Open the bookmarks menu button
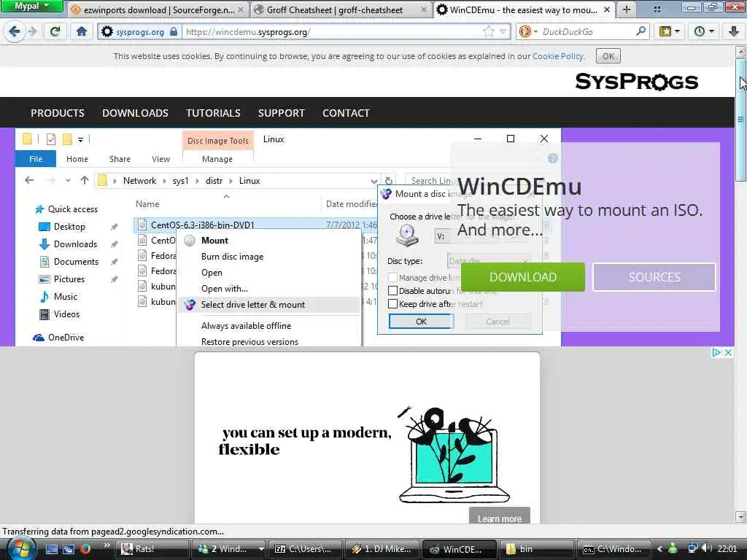This screenshot has width=747, height=560. point(670,31)
